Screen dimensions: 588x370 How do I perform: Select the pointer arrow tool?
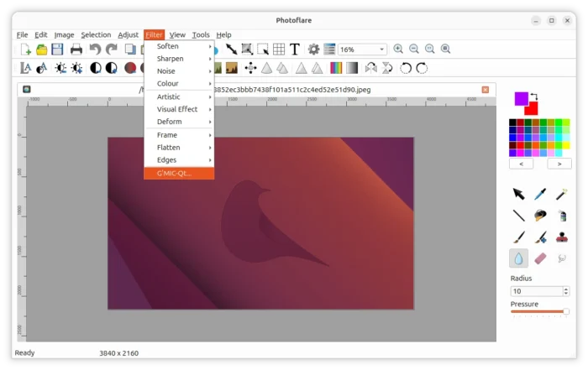(518, 194)
